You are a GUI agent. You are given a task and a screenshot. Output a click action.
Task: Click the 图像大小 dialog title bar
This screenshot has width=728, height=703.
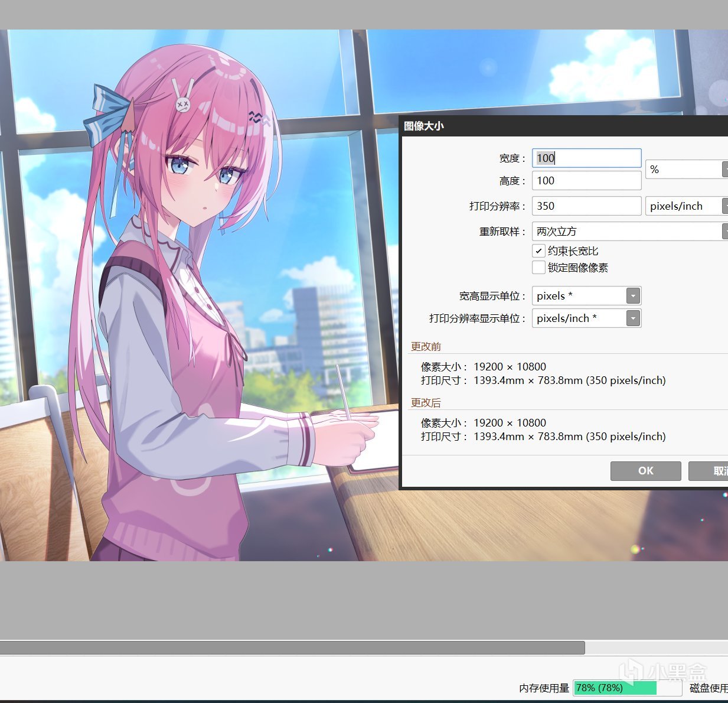(x=564, y=126)
